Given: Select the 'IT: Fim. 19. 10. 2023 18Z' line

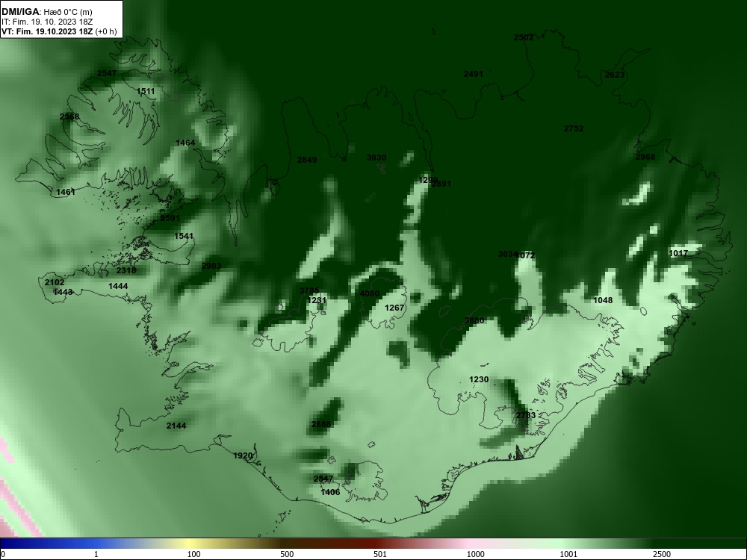Looking at the screenshot, I should 46,22.
